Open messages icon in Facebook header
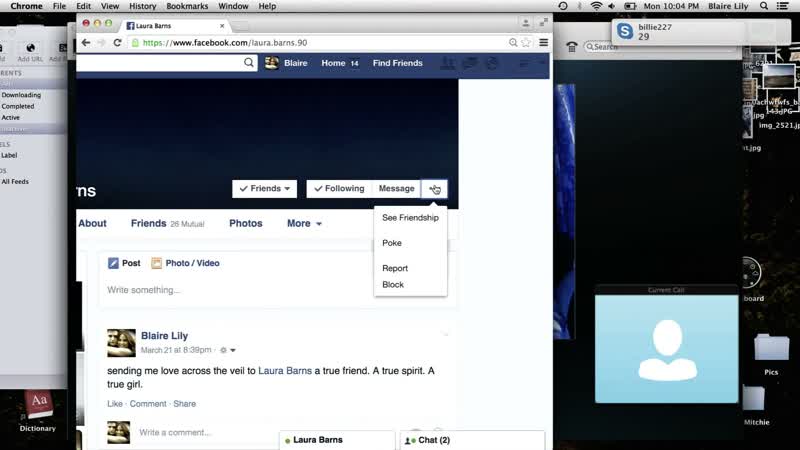The height and width of the screenshot is (450, 800). [470, 63]
